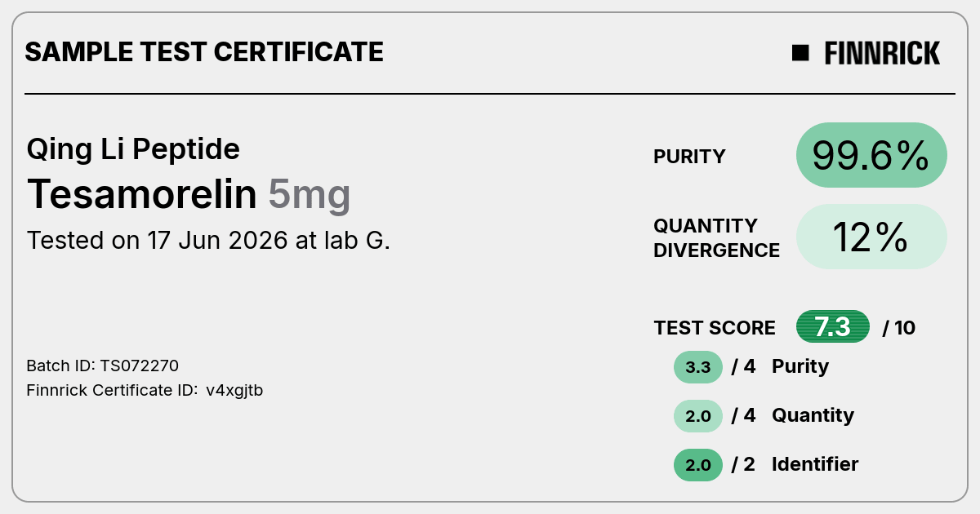
Task: Click the FINNRICK brand name
Action: pos(882,53)
